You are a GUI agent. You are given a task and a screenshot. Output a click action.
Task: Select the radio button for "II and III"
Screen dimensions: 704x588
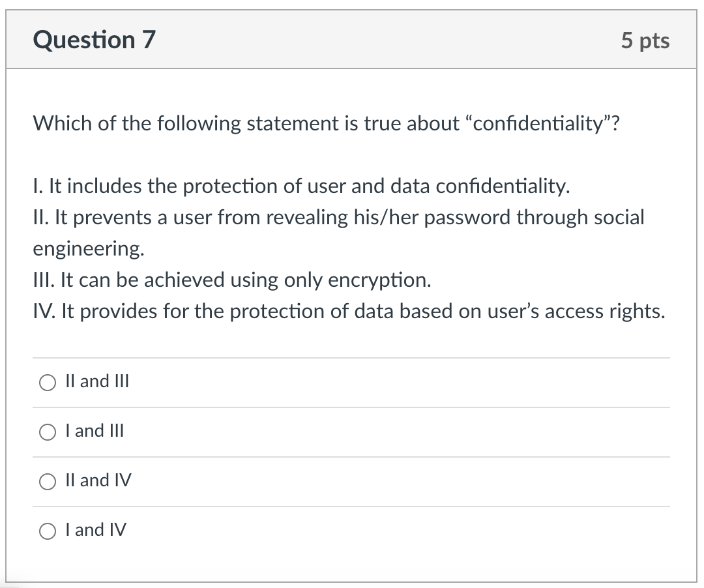click(48, 383)
